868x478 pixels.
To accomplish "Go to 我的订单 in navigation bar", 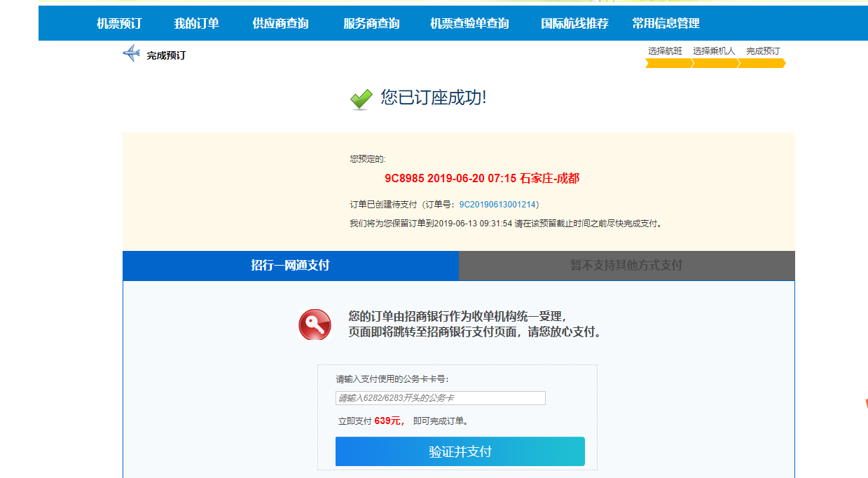I will pos(197,23).
